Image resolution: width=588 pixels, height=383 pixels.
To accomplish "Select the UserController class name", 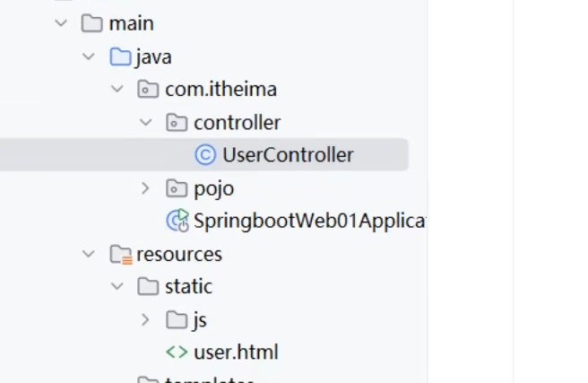I will [x=288, y=155].
